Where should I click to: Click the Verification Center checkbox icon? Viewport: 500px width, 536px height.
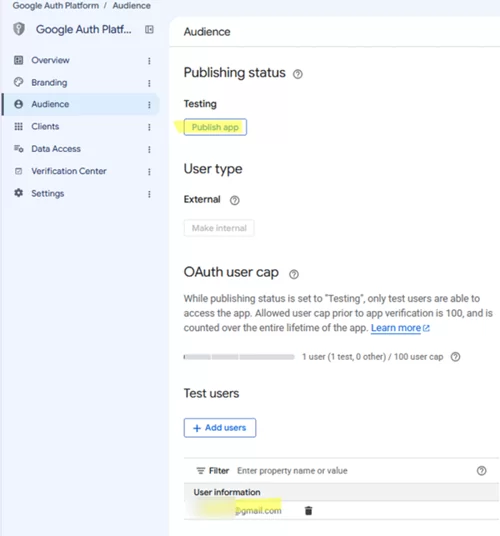[x=18, y=171]
